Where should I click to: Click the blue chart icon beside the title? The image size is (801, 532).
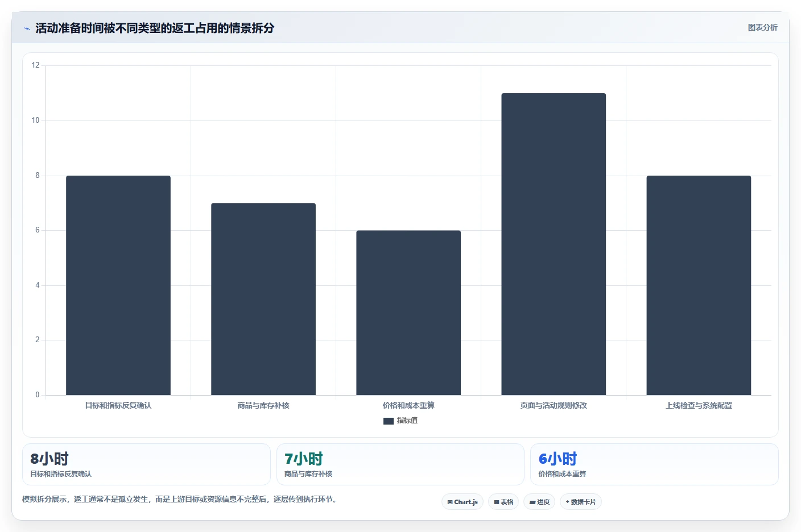click(27, 28)
